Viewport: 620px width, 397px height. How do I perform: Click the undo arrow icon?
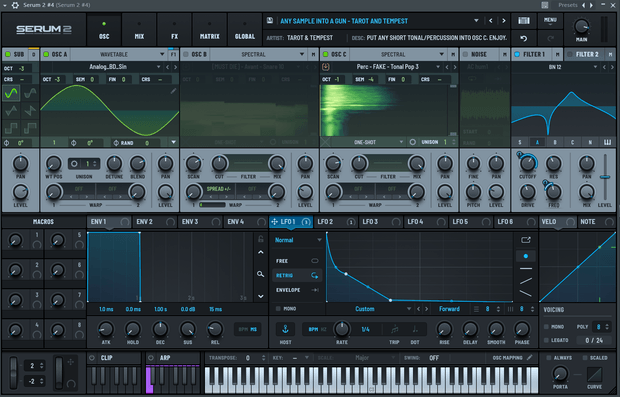coord(524,38)
